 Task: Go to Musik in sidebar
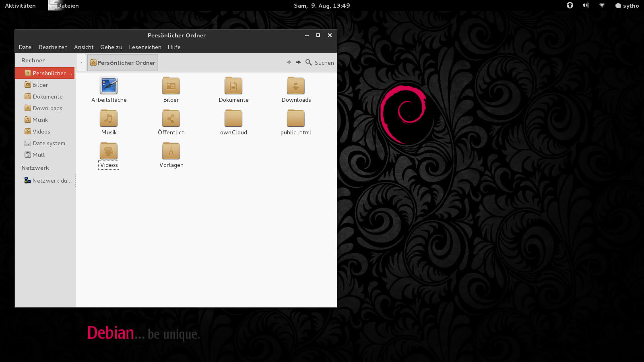[45, 120]
